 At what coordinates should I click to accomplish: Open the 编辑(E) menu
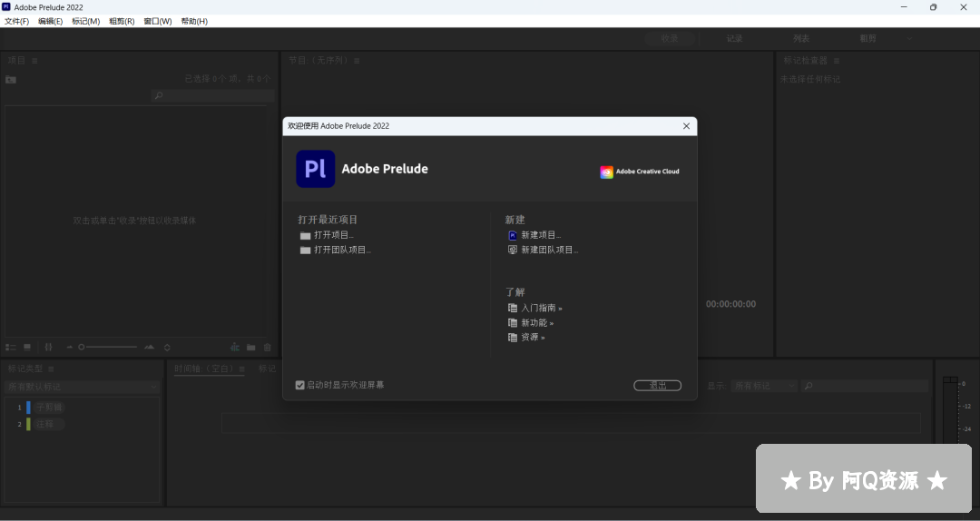pos(51,21)
